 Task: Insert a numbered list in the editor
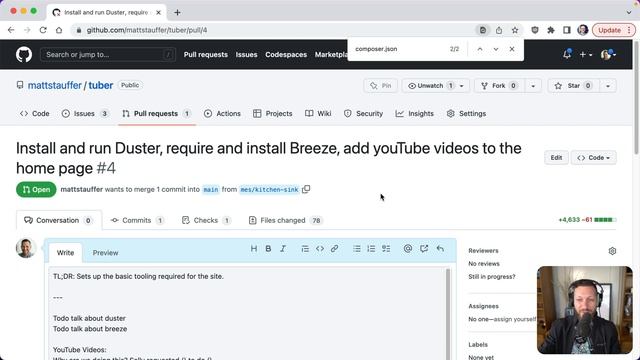[x=371, y=249]
